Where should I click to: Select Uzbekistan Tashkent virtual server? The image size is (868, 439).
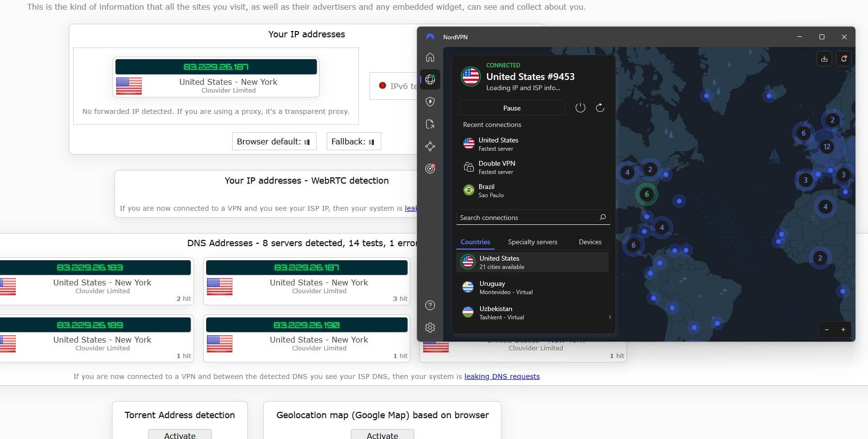pos(532,313)
